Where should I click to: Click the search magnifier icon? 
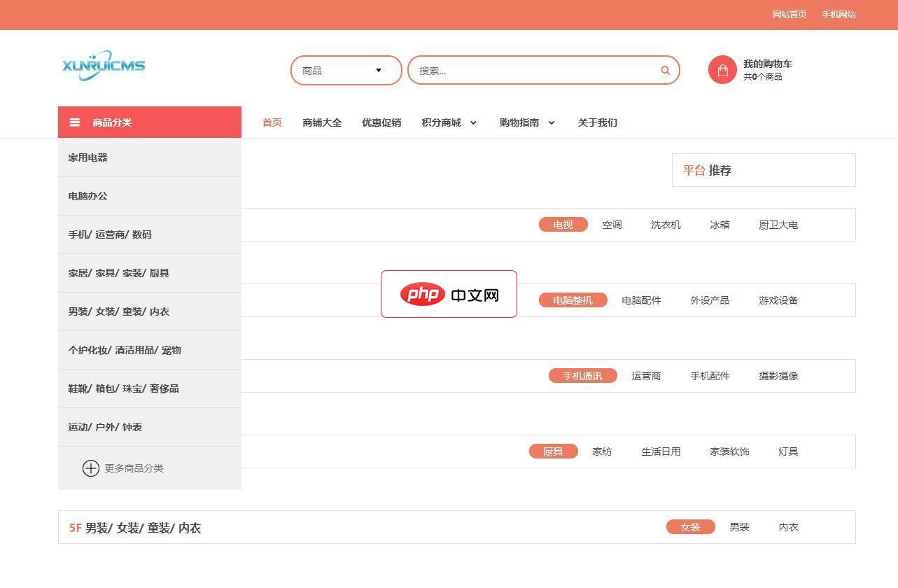coord(664,70)
